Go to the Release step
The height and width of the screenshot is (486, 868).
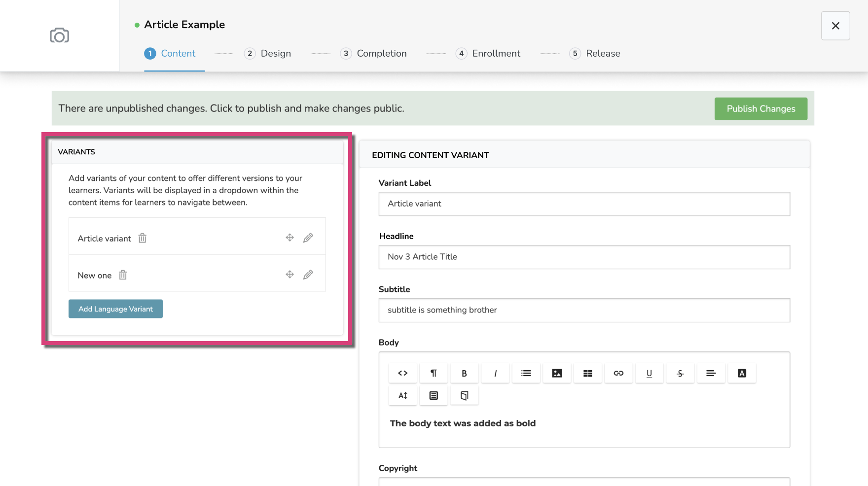coord(595,53)
